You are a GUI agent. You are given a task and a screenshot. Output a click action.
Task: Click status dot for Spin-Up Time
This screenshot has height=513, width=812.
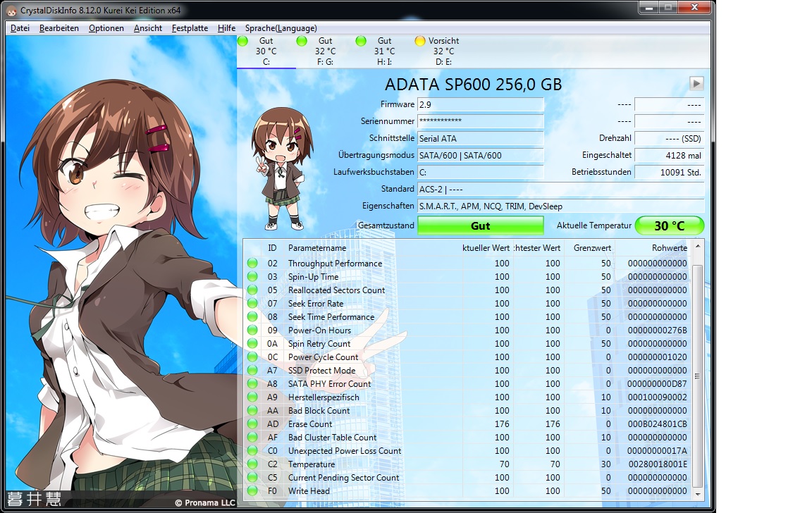tap(252, 276)
